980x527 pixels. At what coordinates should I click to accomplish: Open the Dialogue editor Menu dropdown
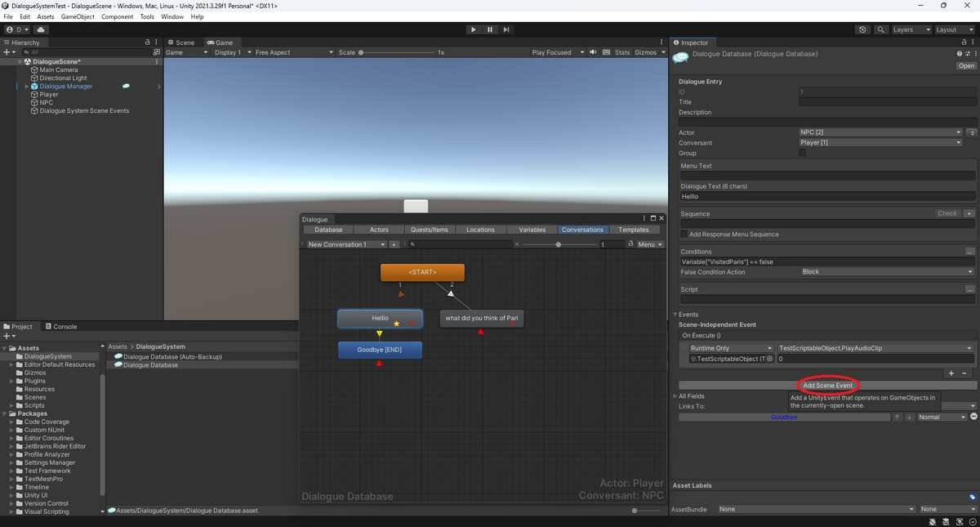tap(648, 244)
